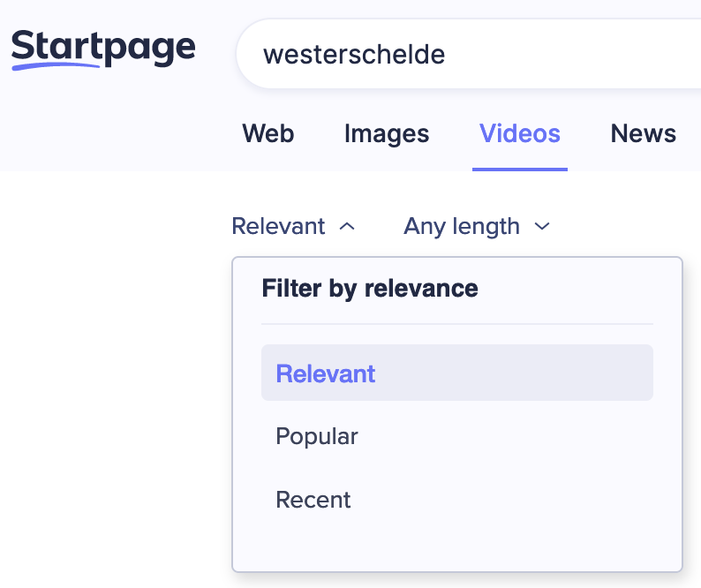This screenshot has height=588, width=701.
Task: Select the Relevant option in the list
Action: point(457,373)
